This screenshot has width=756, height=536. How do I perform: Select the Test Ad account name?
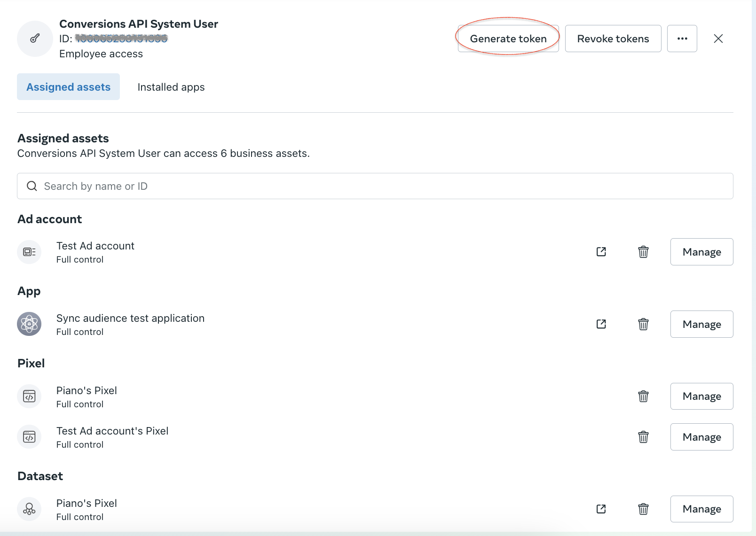[95, 246]
